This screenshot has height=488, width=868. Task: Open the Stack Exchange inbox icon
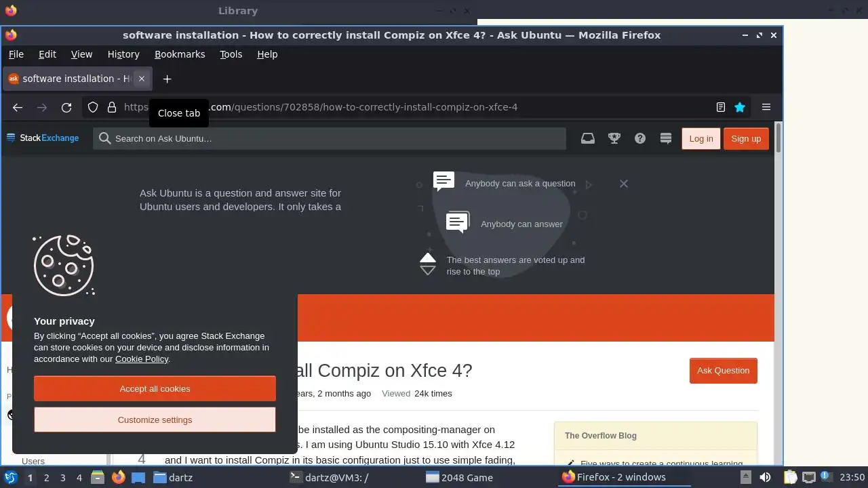588,138
